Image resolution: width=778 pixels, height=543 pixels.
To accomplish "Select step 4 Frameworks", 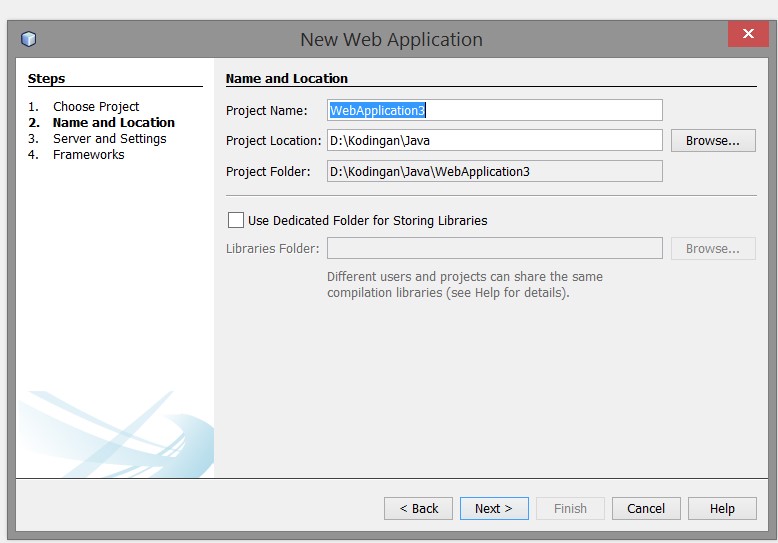I will [89, 154].
